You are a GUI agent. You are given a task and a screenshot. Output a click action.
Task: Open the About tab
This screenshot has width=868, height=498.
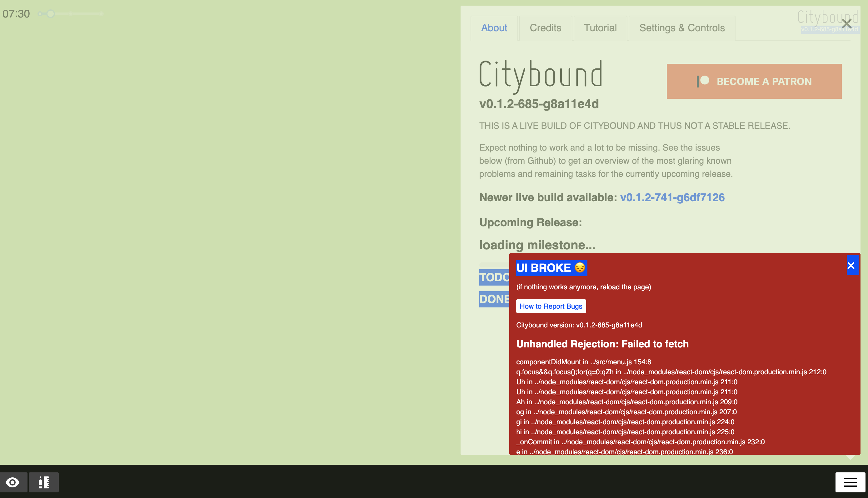click(494, 28)
